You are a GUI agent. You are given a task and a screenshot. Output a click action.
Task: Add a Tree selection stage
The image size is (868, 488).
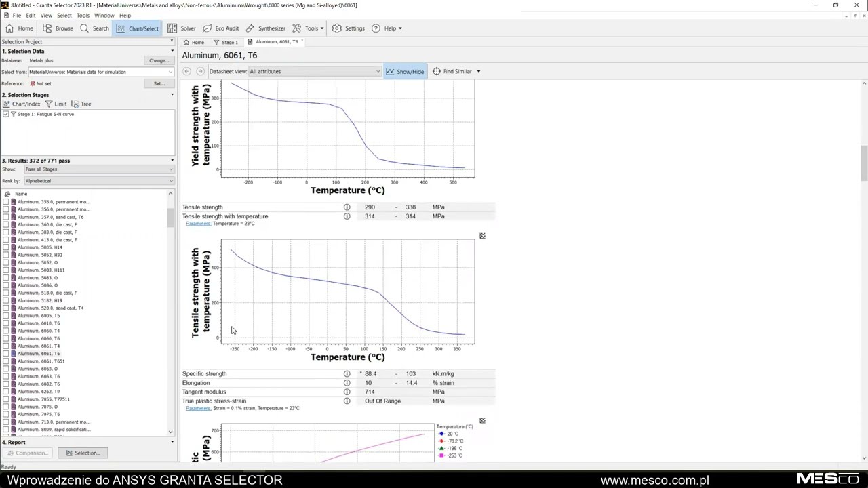click(81, 104)
